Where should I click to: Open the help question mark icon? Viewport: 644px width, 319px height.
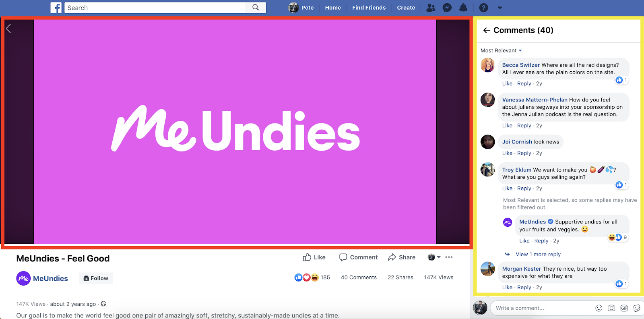pyautogui.click(x=484, y=8)
